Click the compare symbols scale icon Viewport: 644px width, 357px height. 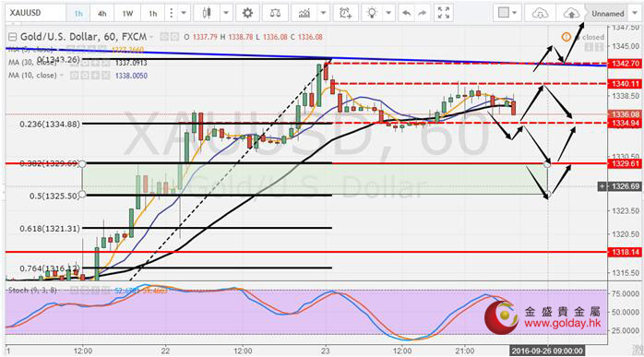tap(275, 13)
